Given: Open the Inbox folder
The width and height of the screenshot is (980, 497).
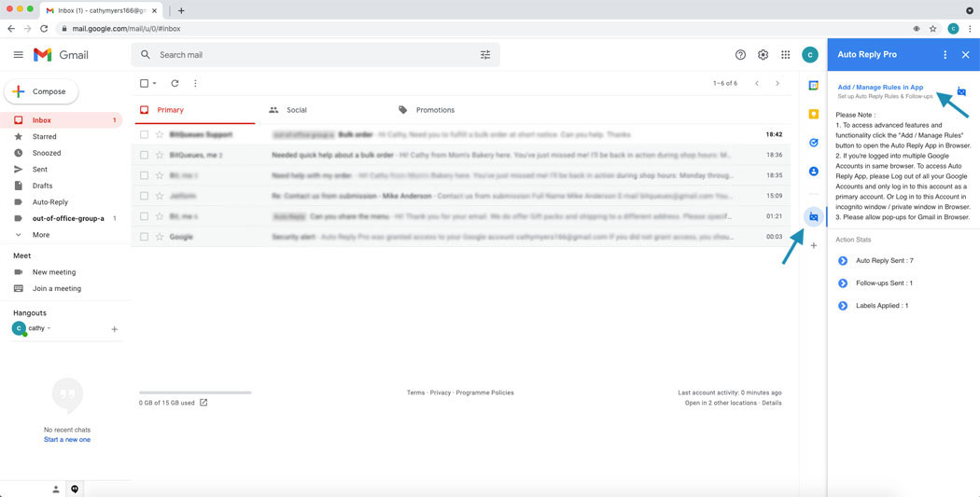Looking at the screenshot, I should click(x=62, y=120).
